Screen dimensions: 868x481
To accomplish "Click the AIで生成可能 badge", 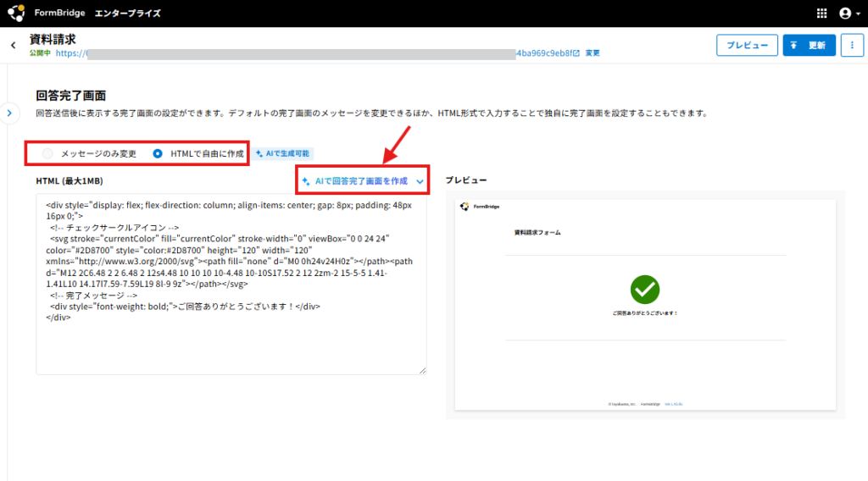I will [x=283, y=153].
